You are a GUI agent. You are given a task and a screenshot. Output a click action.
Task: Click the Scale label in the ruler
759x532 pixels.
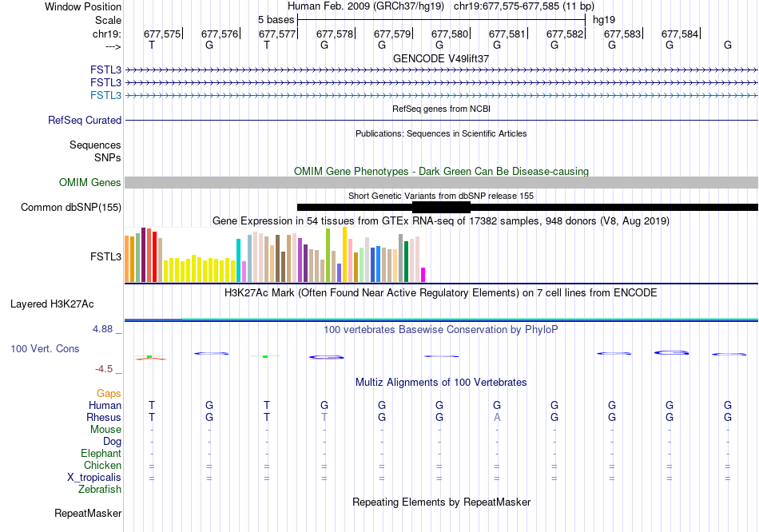point(108,20)
